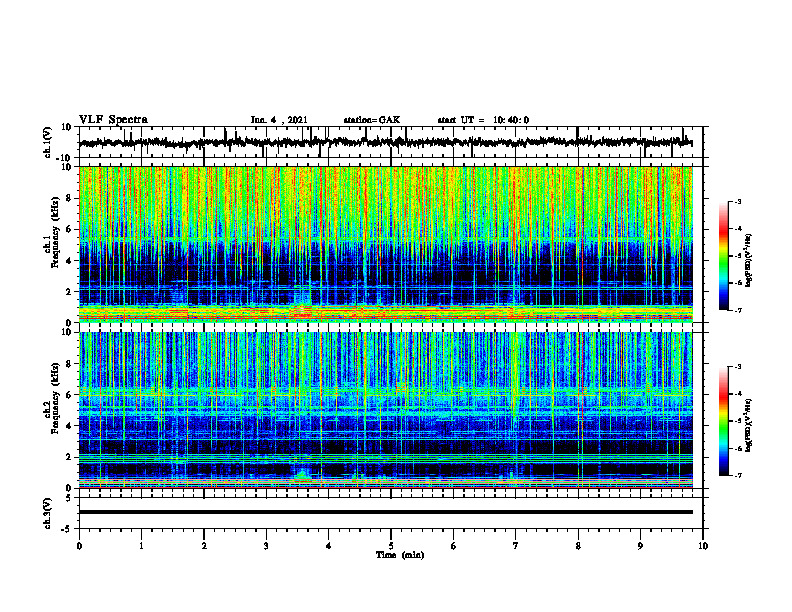Click the ch.2 colorbar gradient
The height and width of the screenshot is (612, 792).
[x=723, y=421]
